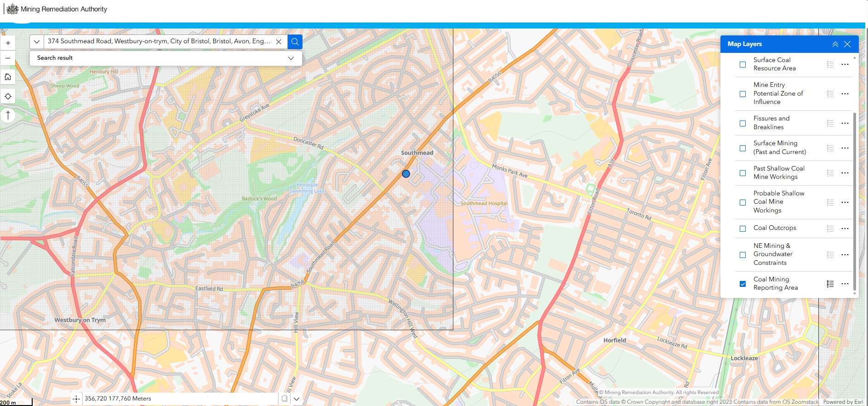Open the search source dropdown arrow
The width and height of the screenshot is (868, 406).
[37, 41]
